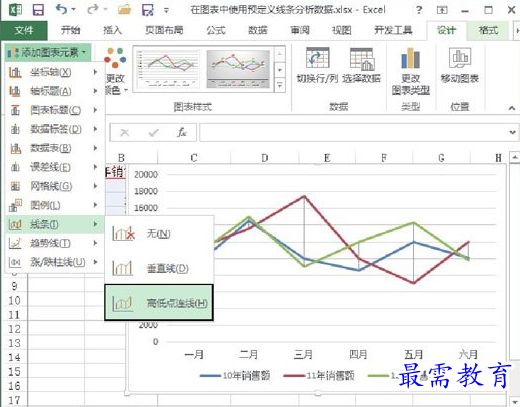The height and width of the screenshot is (407, 520).
Task: Switch to the Insert (插入) tab
Action: point(112,30)
